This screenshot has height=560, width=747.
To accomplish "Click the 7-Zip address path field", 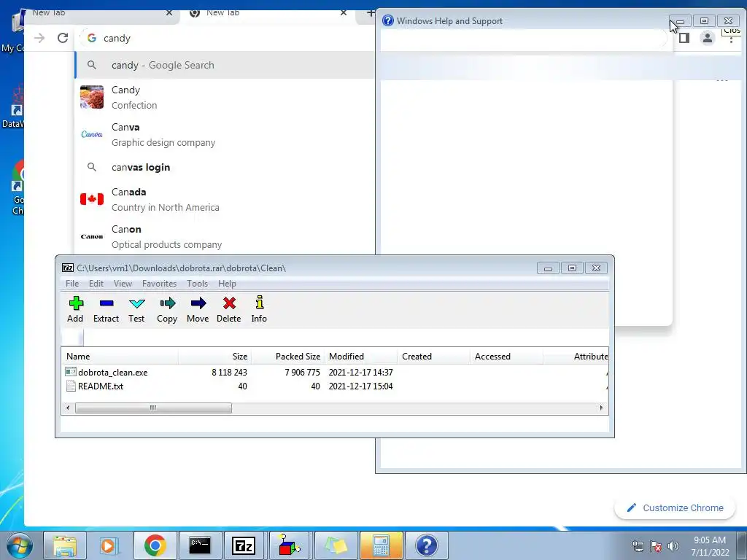I will point(347,338).
